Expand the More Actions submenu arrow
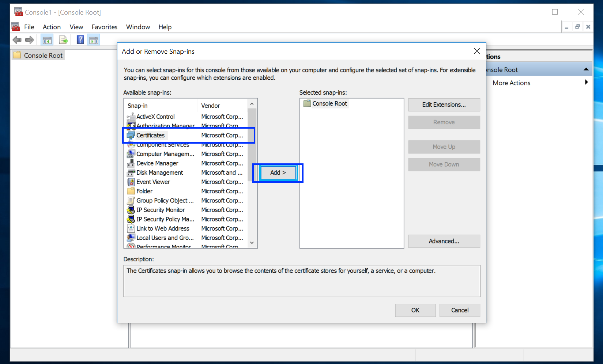The image size is (603, 364). point(587,83)
